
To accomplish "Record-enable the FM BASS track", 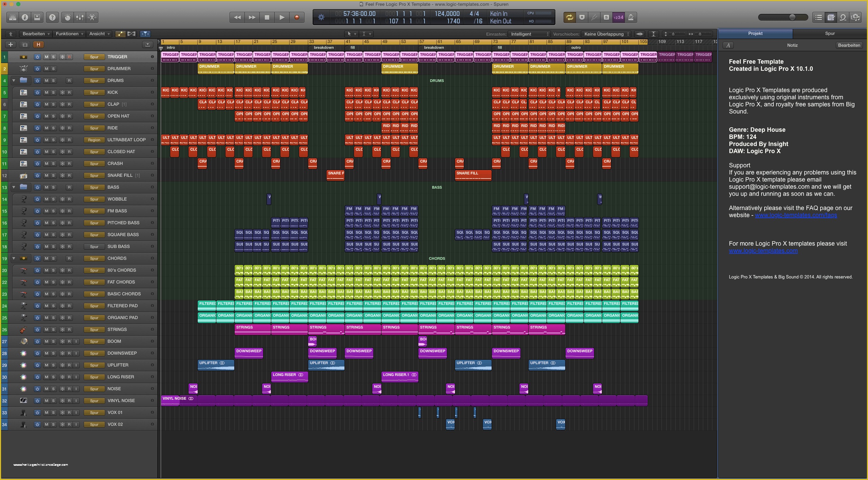I will (x=69, y=211).
